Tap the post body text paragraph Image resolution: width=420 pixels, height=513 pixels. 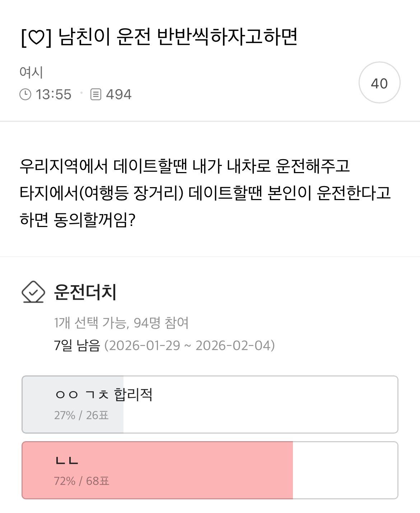click(205, 193)
